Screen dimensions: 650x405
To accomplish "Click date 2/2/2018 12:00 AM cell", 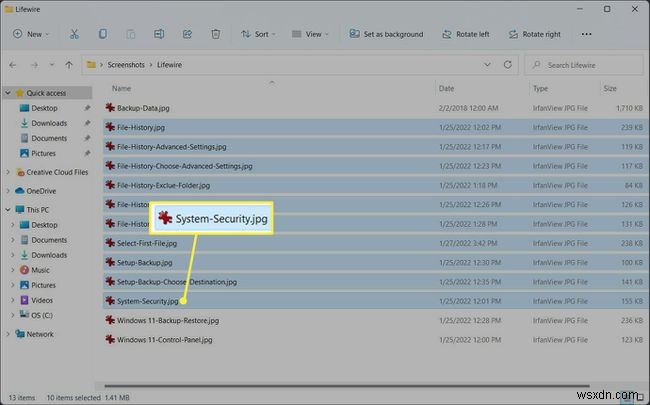I will [x=468, y=108].
